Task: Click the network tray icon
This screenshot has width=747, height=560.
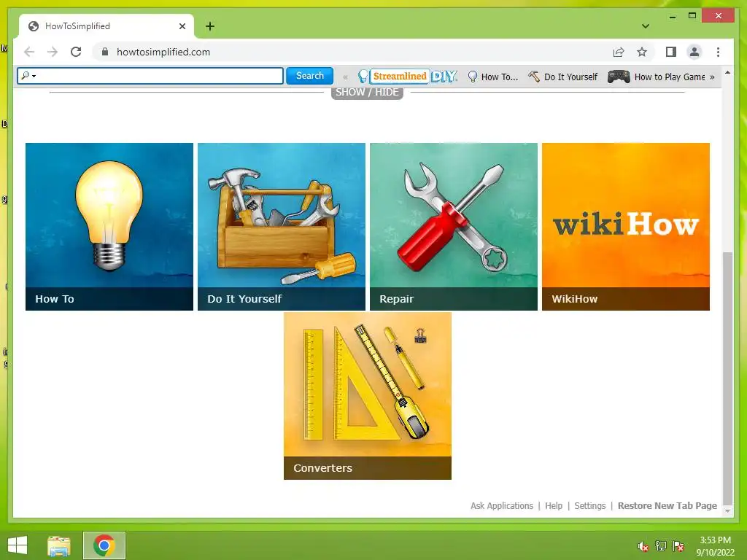Action: click(661, 546)
